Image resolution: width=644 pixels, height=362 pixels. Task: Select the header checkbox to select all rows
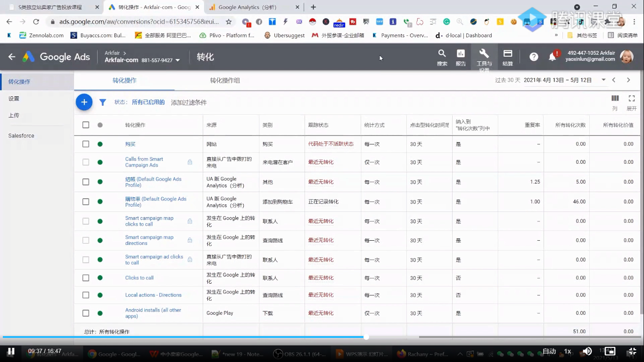tap(85, 125)
